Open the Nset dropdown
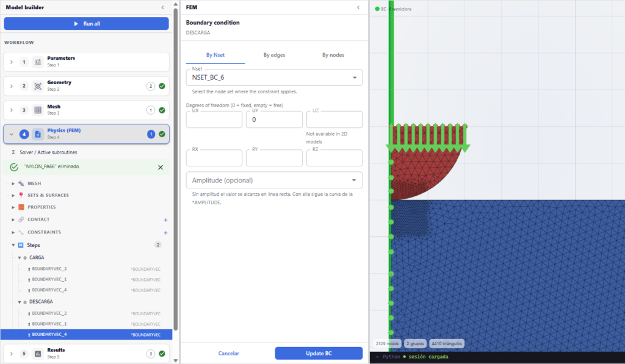Image resolution: width=625 pixels, height=364 pixels. click(274, 77)
